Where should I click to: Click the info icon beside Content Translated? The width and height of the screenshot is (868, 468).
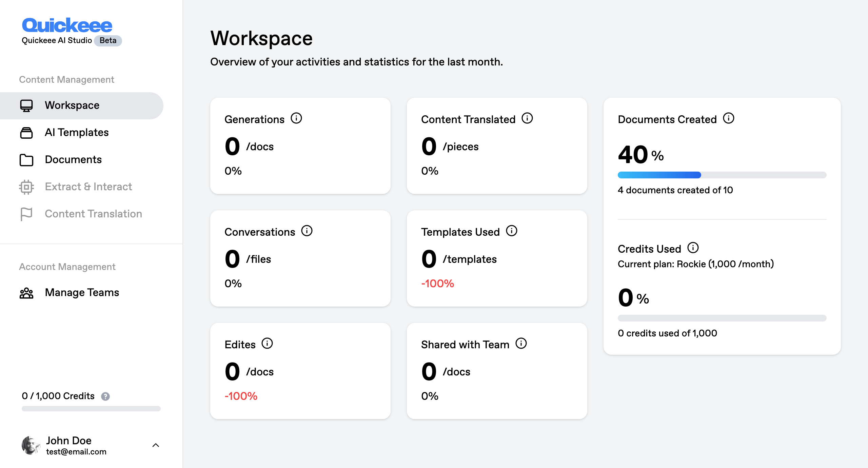[x=527, y=118]
